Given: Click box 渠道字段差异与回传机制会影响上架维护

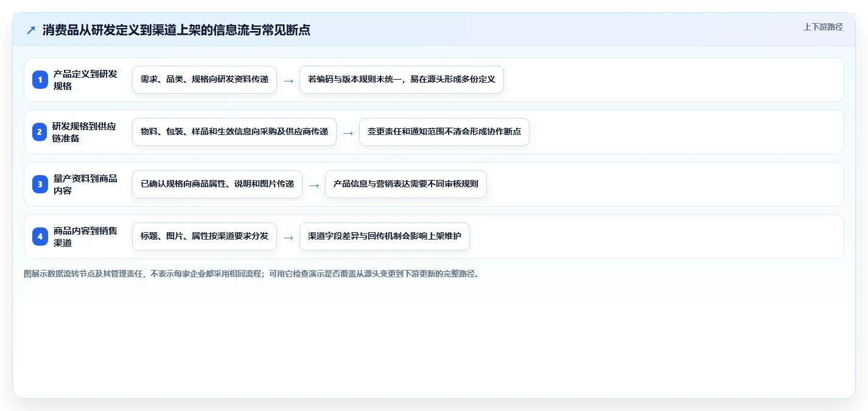Looking at the screenshot, I should point(385,237).
